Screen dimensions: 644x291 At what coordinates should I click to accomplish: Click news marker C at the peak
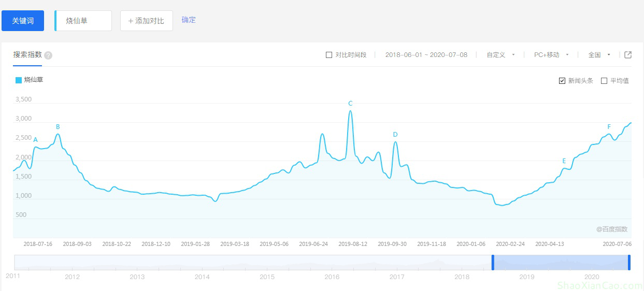click(x=350, y=103)
